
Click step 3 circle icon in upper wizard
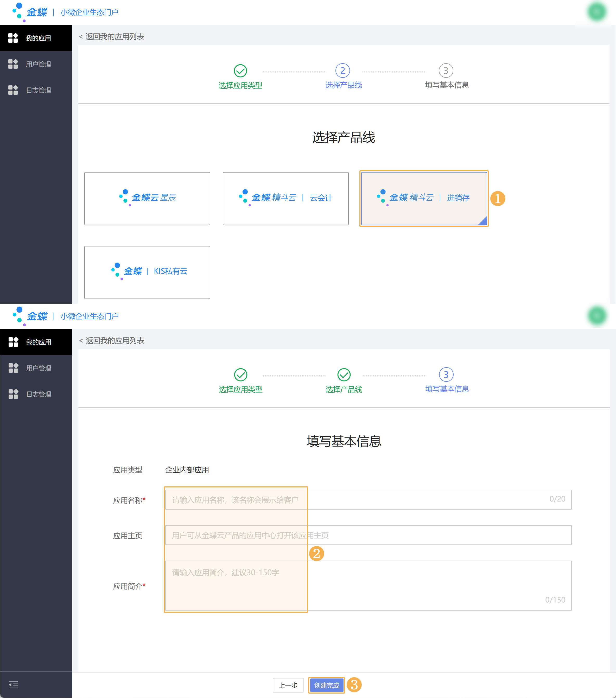pos(446,71)
